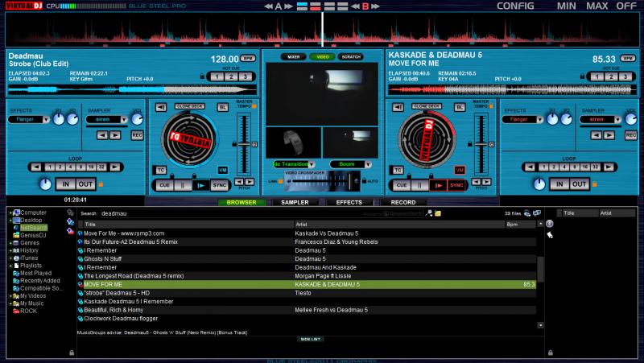The height and width of the screenshot is (363, 644).
Task: Click right deck sampler REC button
Action: tap(631, 135)
